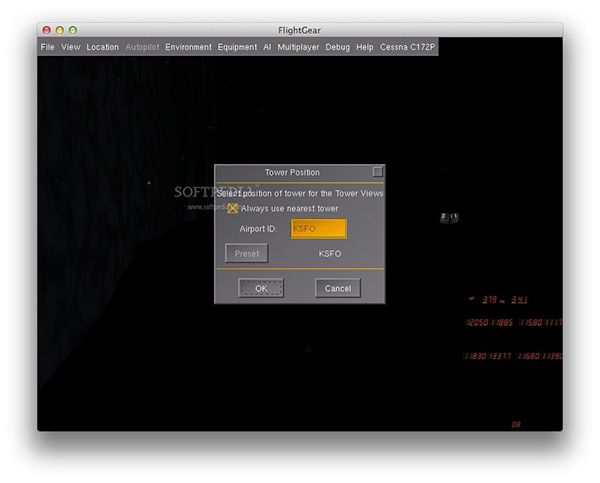600x483 pixels.
Task: Select the AI menu
Action: click(267, 47)
